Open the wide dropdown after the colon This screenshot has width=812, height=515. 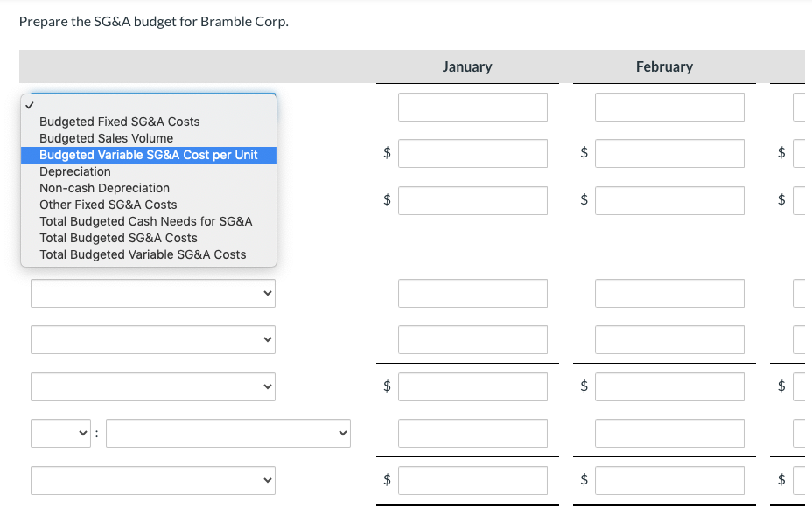point(228,433)
